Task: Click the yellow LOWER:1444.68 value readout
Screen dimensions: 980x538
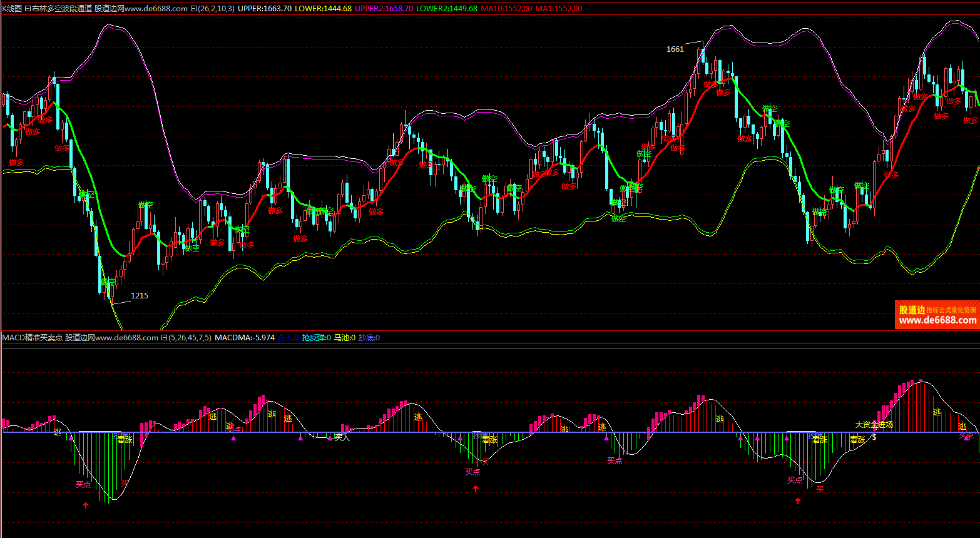Action: 323,9
